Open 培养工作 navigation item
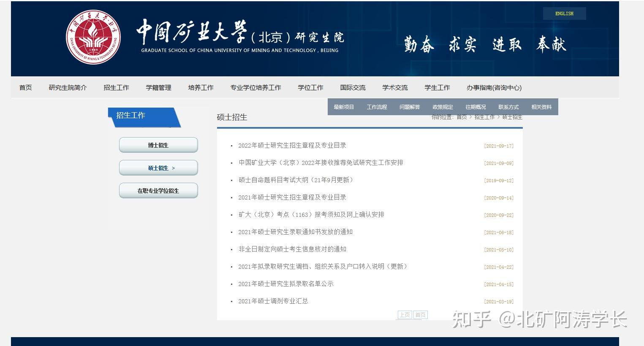This screenshot has height=346, width=644. [x=201, y=87]
